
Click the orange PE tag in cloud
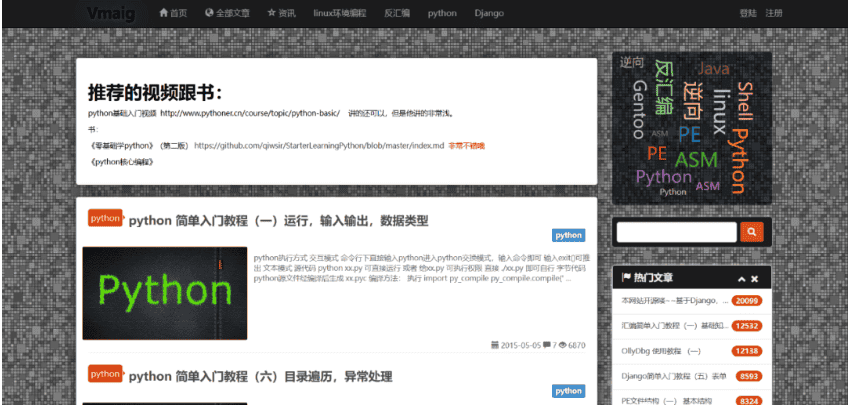click(656, 153)
